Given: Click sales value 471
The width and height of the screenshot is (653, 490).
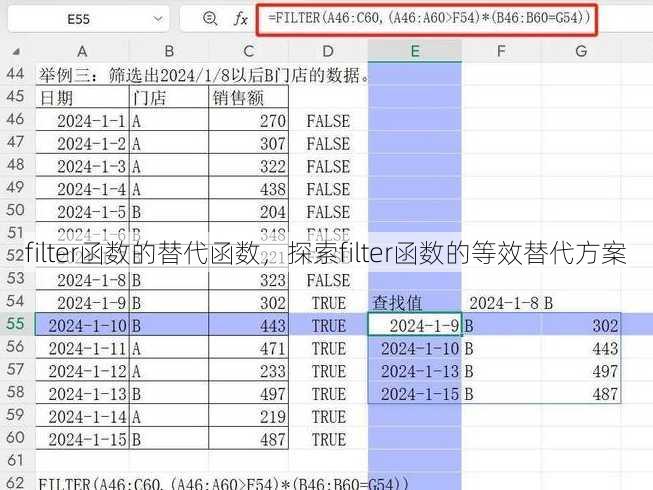Looking at the screenshot, I should 249,348.
